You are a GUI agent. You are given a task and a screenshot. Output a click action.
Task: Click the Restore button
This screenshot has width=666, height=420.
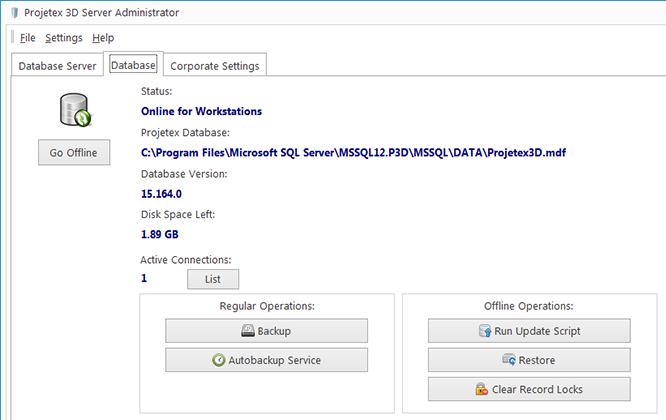(x=529, y=360)
